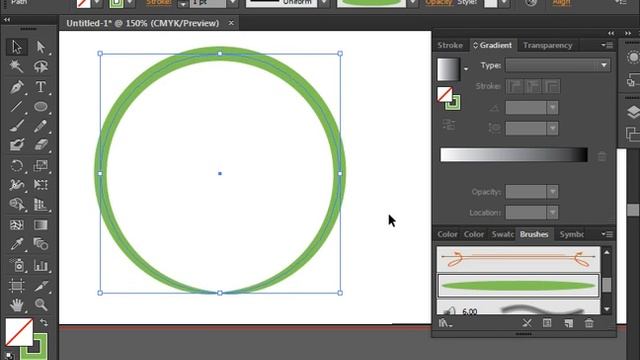Close the Untitled-1 document tab
Image resolution: width=640 pixels, height=360 pixels.
click(x=231, y=23)
